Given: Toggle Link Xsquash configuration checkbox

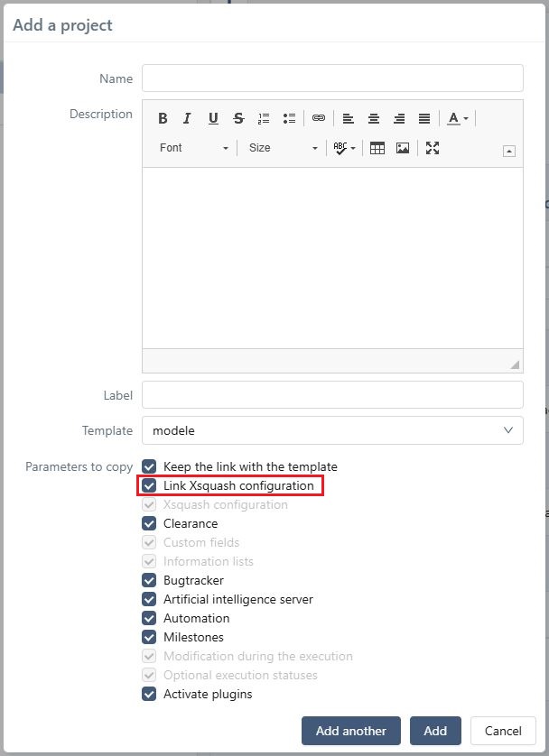Looking at the screenshot, I should click(150, 485).
